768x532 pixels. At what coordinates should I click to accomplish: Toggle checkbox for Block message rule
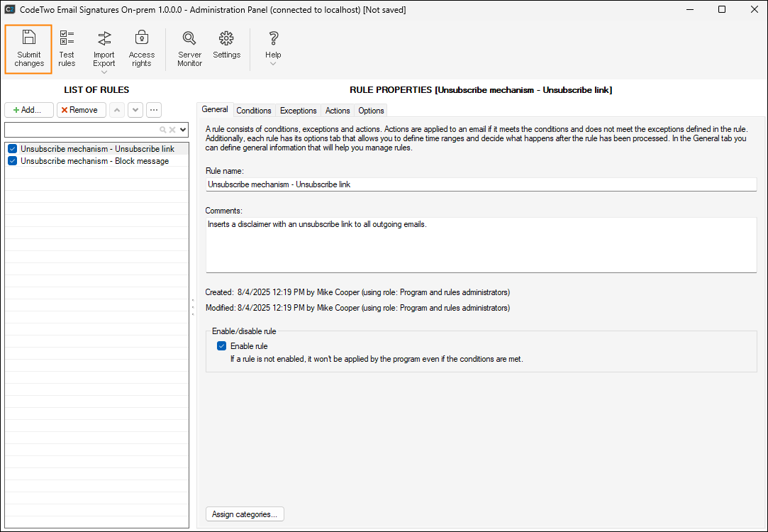(x=12, y=161)
